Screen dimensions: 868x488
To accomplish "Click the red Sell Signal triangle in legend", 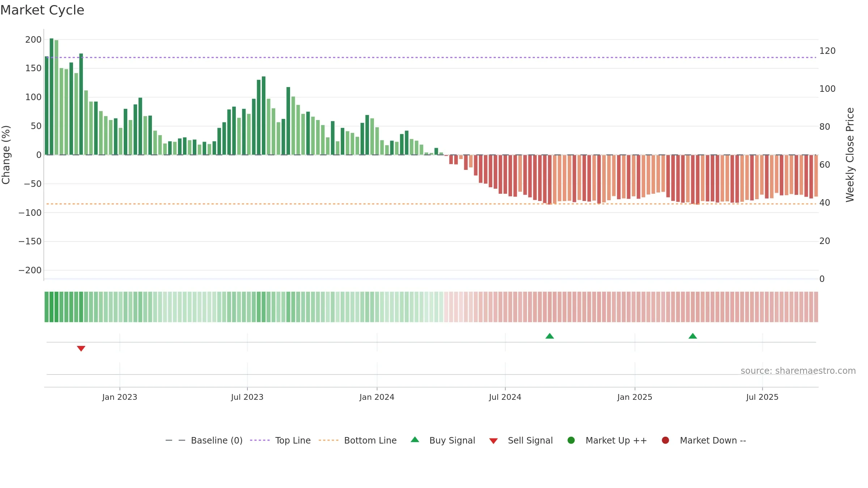I will pyautogui.click(x=493, y=441).
